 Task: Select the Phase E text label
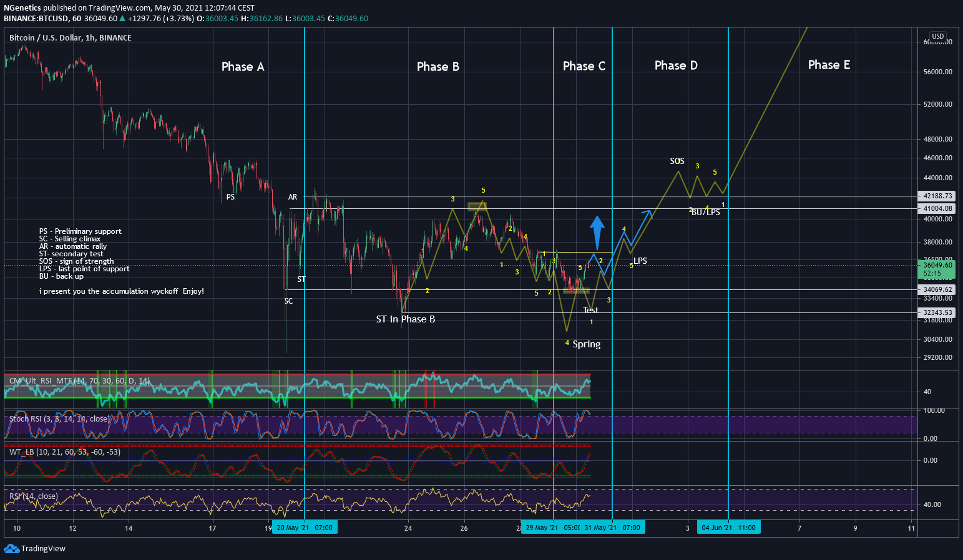pyautogui.click(x=829, y=65)
